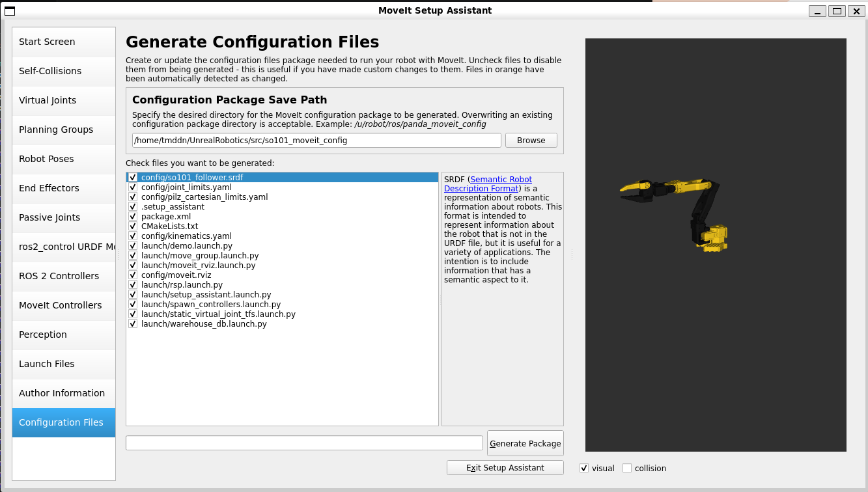The image size is (868, 492).
Task: Open the Perception step
Action: 64,335
